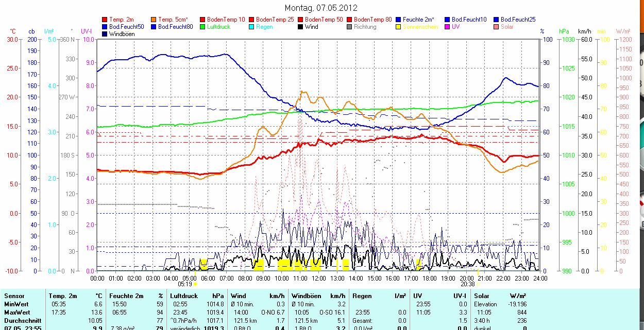Viewport: 644px width, 330px height.
Task: Click the pink Solar legend swatch
Action: 496,27
